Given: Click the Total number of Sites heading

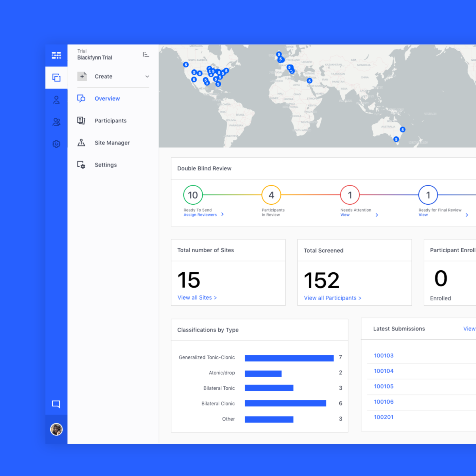Looking at the screenshot, I should pyautogui.click(x=206, y=250).
